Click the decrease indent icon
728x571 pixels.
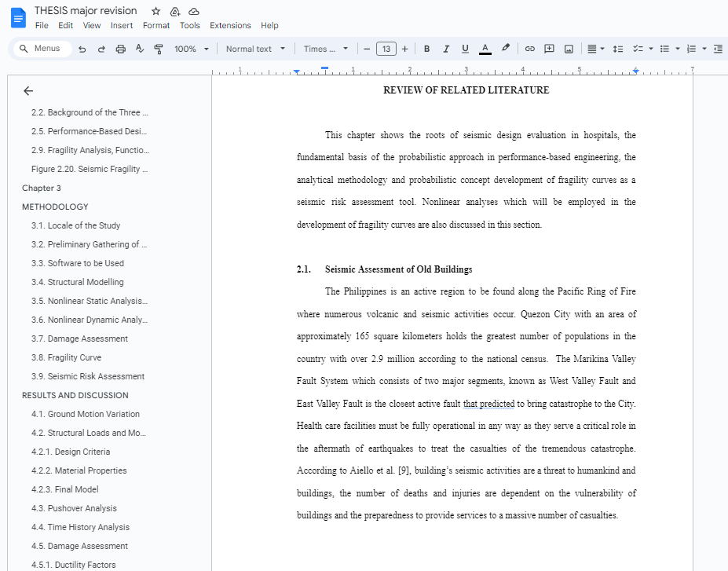coord(718,49)
